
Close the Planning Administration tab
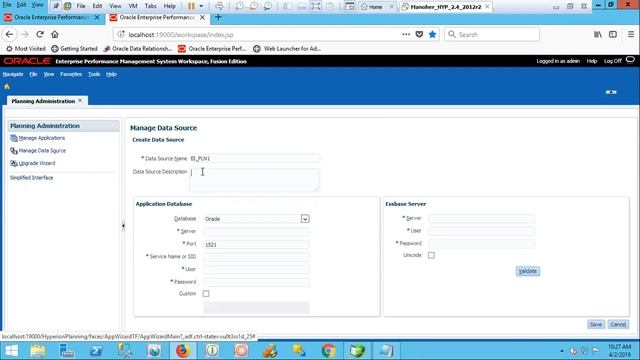(80, 100)
